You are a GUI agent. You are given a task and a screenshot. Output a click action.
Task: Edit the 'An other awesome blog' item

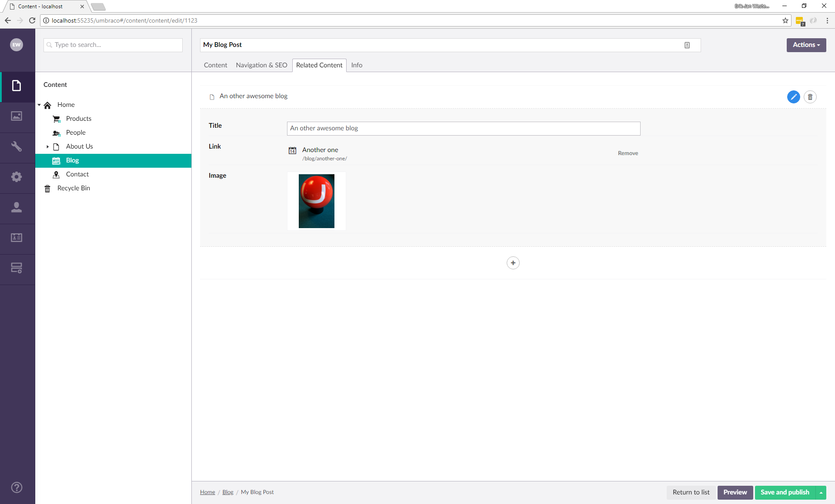[793, 97]
